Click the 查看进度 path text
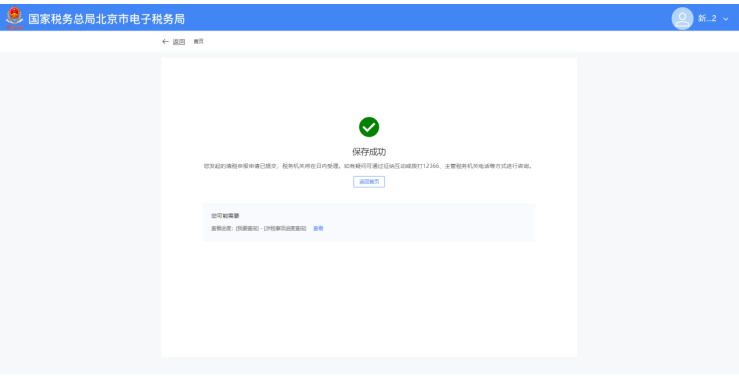The width and height of the screenshot is (739, 390). (222, 228)
